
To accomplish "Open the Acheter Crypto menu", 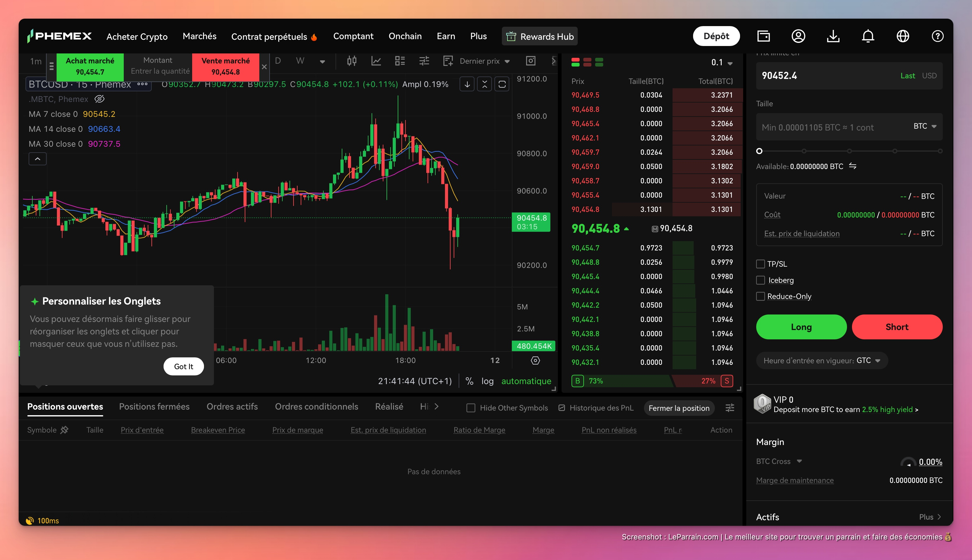I will pos(137,37).
